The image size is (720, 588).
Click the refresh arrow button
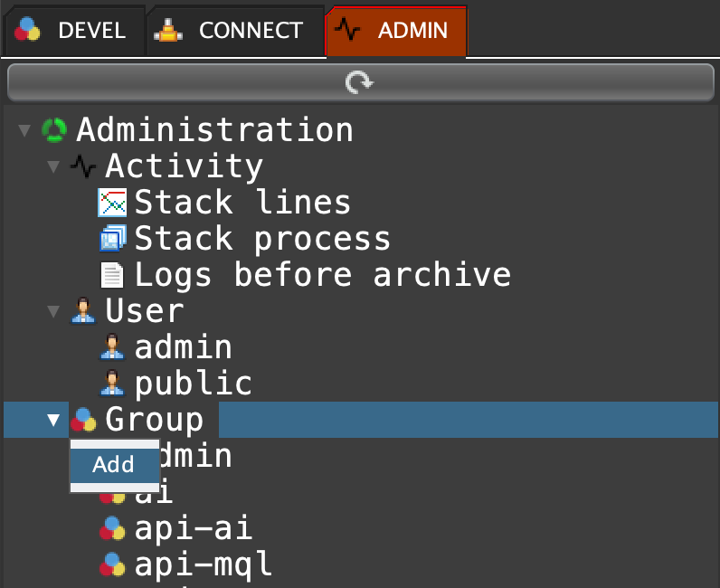(x=359, y=83)
